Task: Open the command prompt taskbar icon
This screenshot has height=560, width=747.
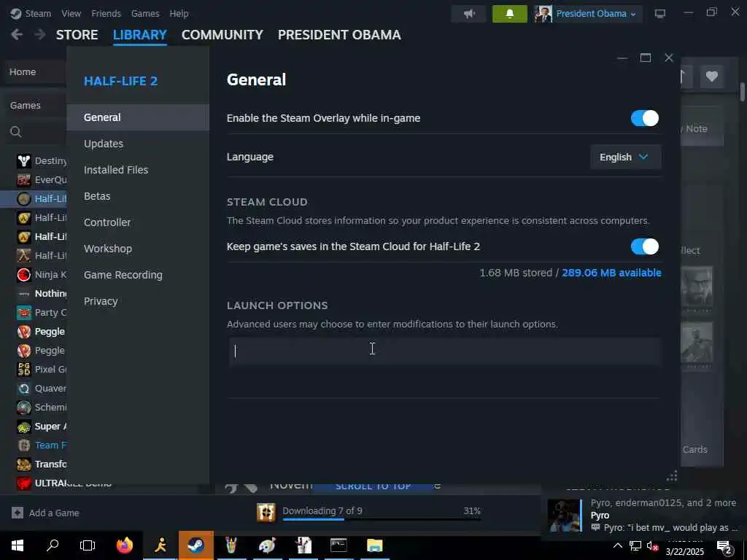Action: (338, 545)
